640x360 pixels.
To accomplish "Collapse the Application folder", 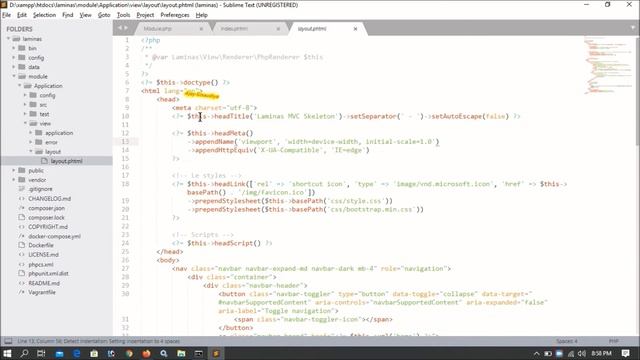I will [20, 86].
